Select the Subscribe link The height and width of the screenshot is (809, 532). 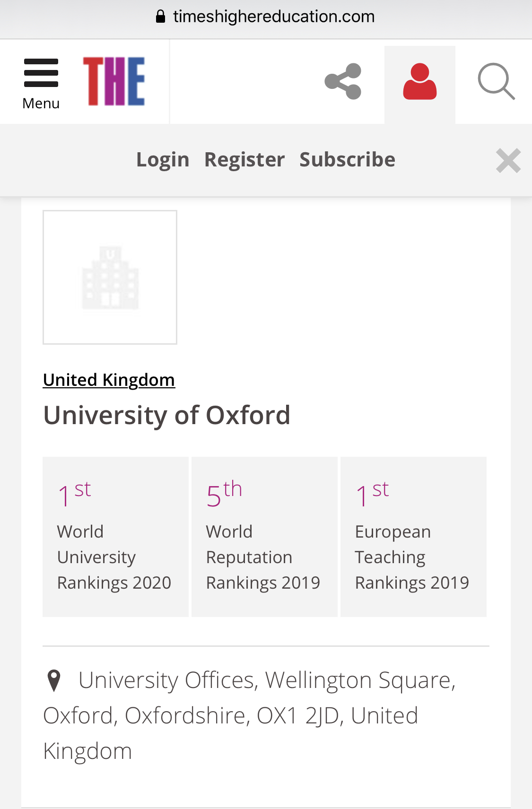[347, 160]
